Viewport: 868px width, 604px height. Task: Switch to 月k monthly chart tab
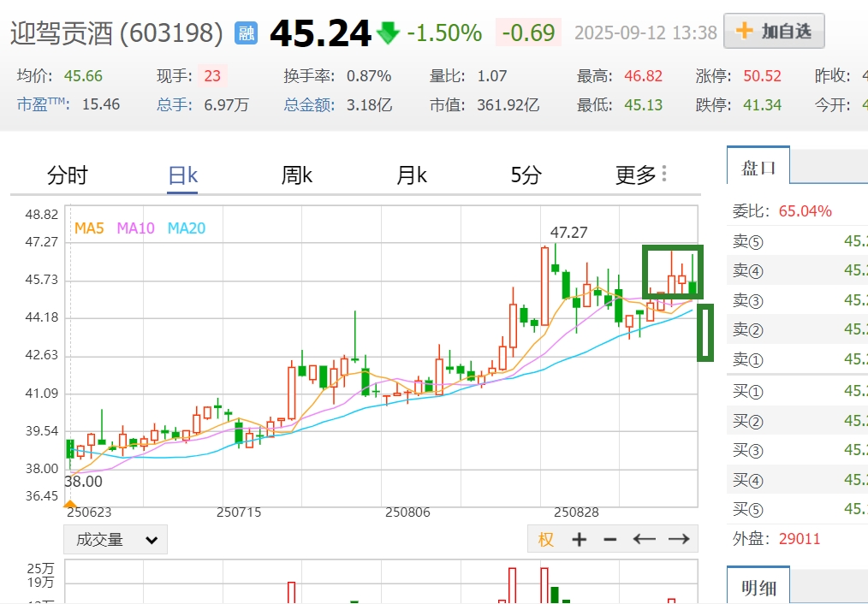coord(412,175)
